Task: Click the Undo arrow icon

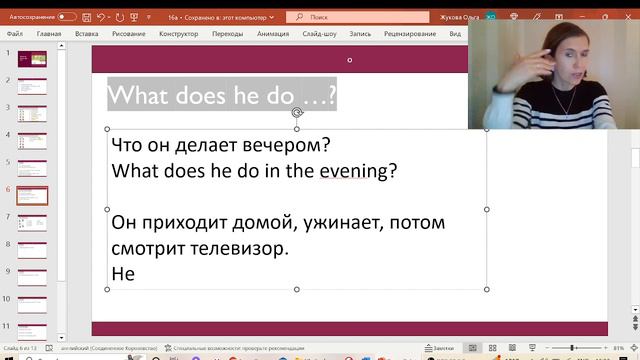Action: 100,17
